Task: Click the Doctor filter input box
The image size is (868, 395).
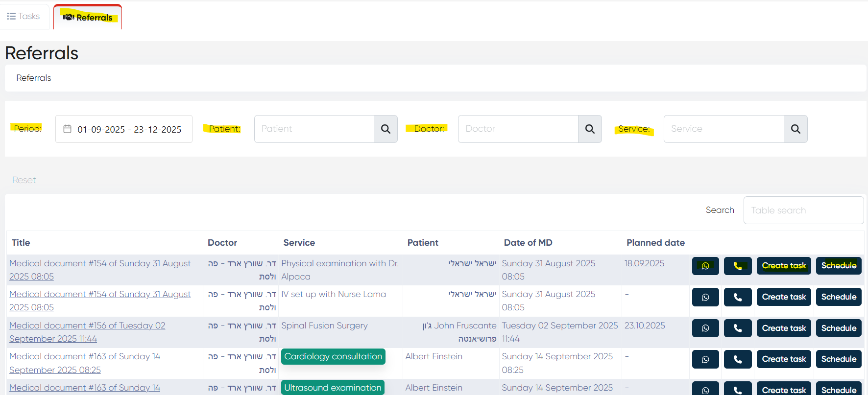Action: coord(518,129)
